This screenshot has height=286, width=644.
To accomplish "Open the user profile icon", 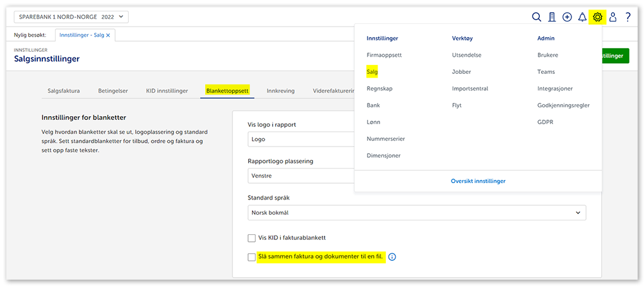I will point(612,17).
